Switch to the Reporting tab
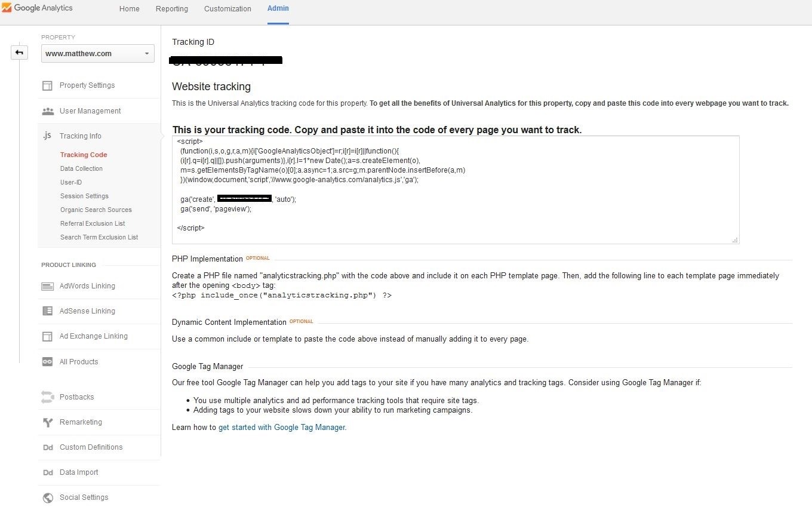The height and width of the screenshot is (513, 812). (x=172, y=9)
